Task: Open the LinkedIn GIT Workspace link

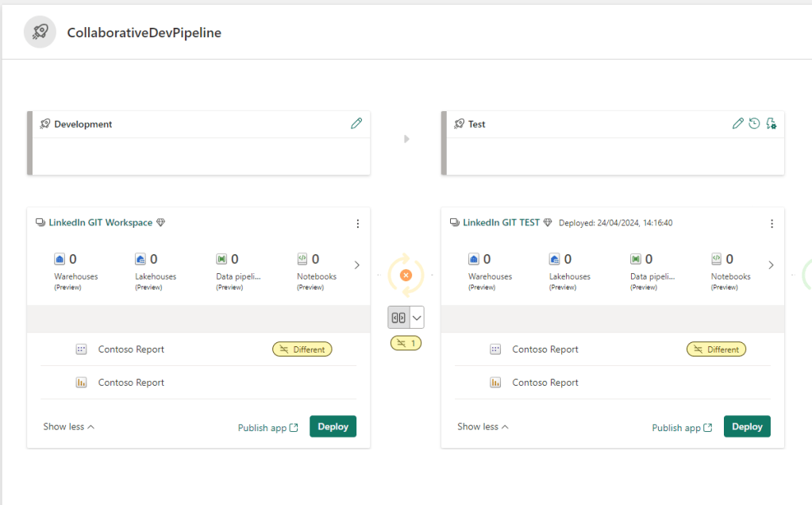Action: (x=100, y=223)
